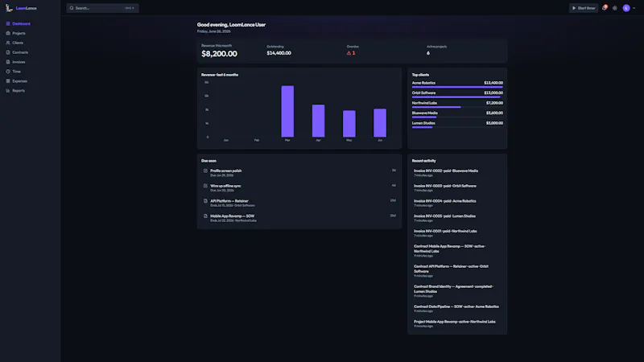Click the Jun revenue bar

tap(380, 123)
